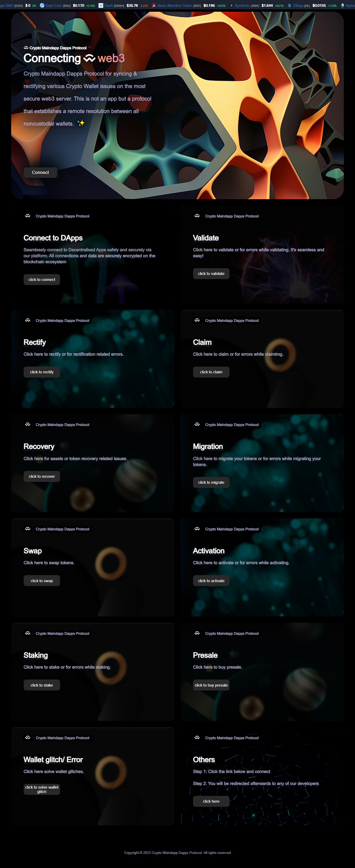
Task: Click the logo icon in Validate card
Action: (x=197, y=216)
